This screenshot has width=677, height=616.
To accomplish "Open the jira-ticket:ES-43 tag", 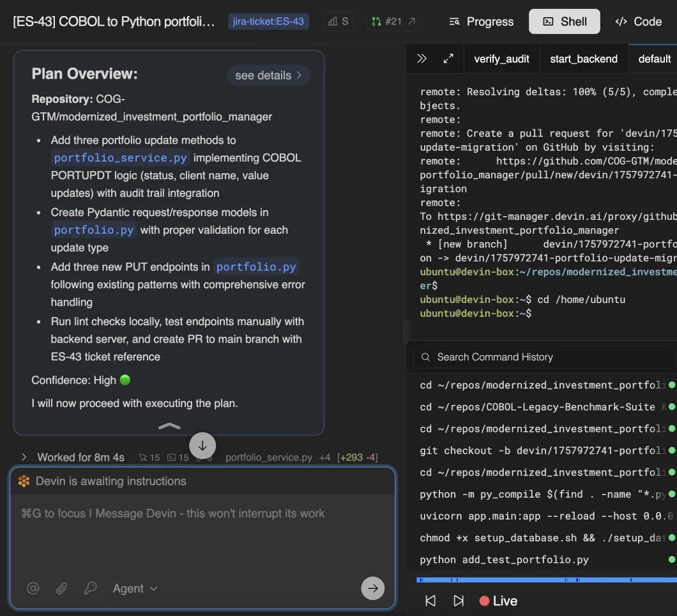I will pyautogui.click(x=268, y=21).
